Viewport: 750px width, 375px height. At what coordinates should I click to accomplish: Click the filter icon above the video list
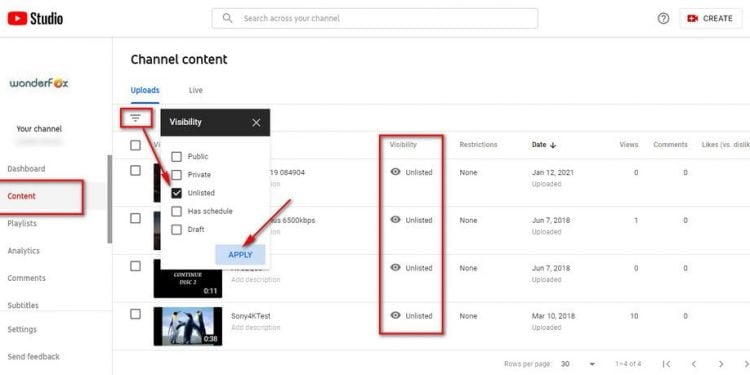pyautogui.click(x=136, y=118)
